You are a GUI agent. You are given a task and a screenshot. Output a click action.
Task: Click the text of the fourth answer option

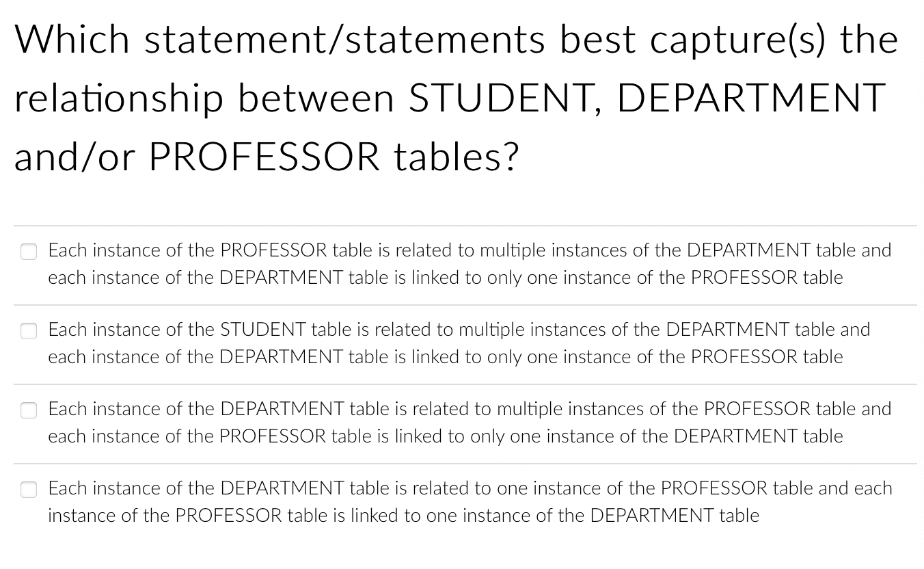point(468,501)
